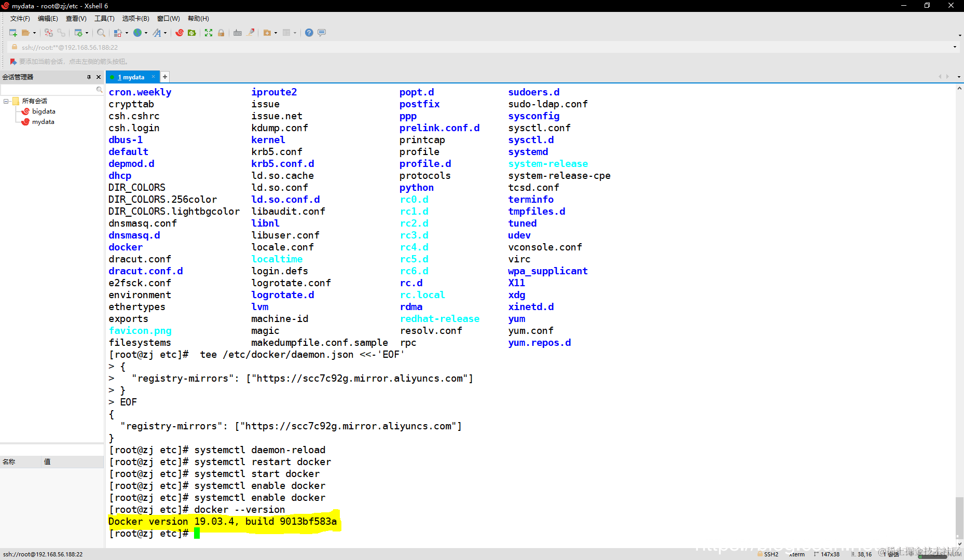This screenshot has width=964, height=560.
Task: Click the tab scroll-left arrow
Action: [940, 77]
